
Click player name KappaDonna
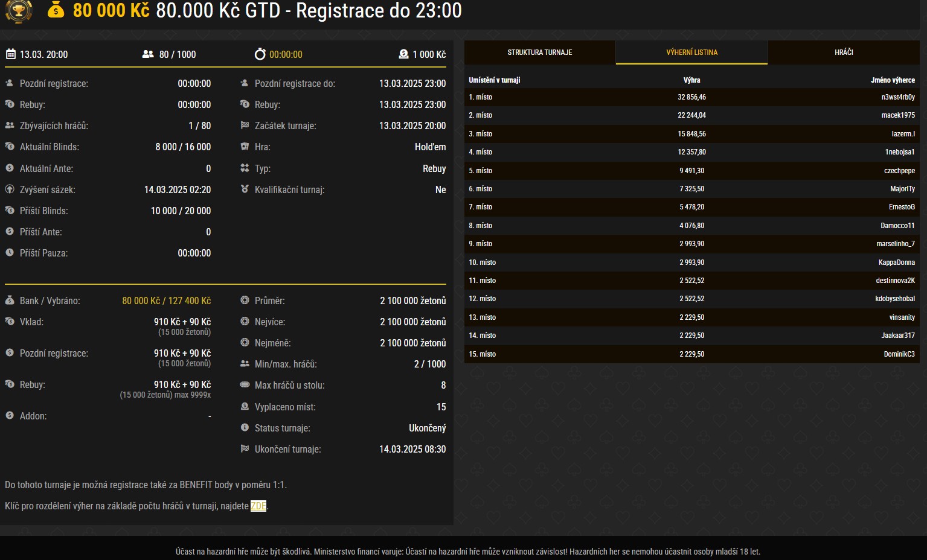coord(897,262)
